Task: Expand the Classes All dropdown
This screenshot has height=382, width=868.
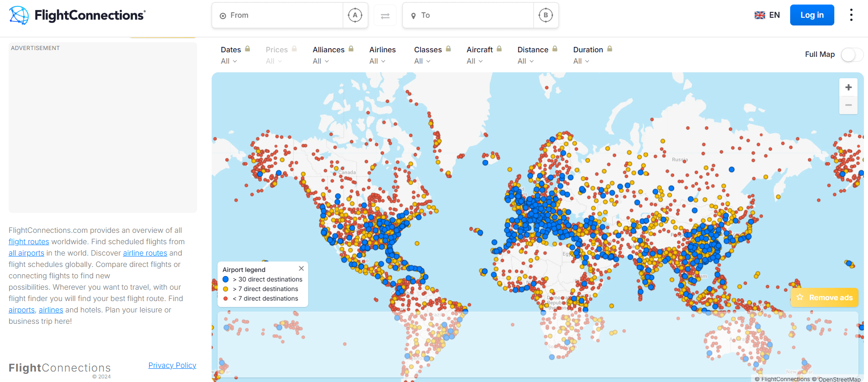Action: tap(422, 61)
